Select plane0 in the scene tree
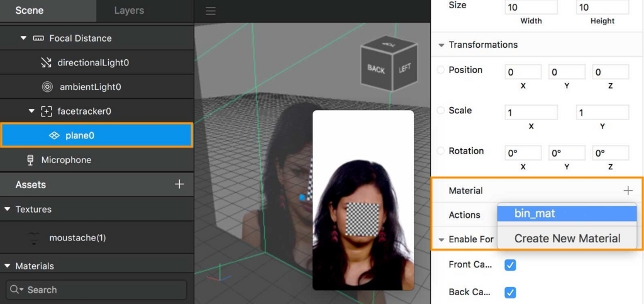Viewport: 644px width, 304px height. [96, 135]
